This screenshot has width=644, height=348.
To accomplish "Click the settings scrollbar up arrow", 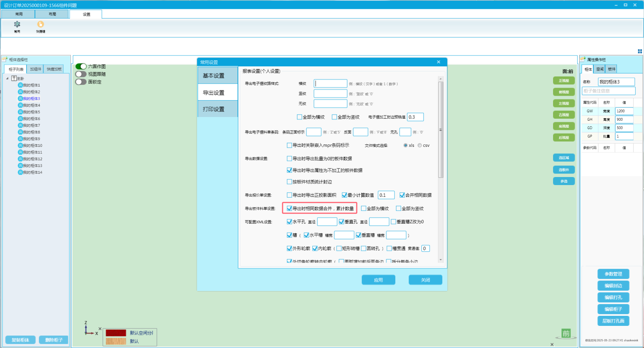I will pyautogui.click(x=441, y=79).
